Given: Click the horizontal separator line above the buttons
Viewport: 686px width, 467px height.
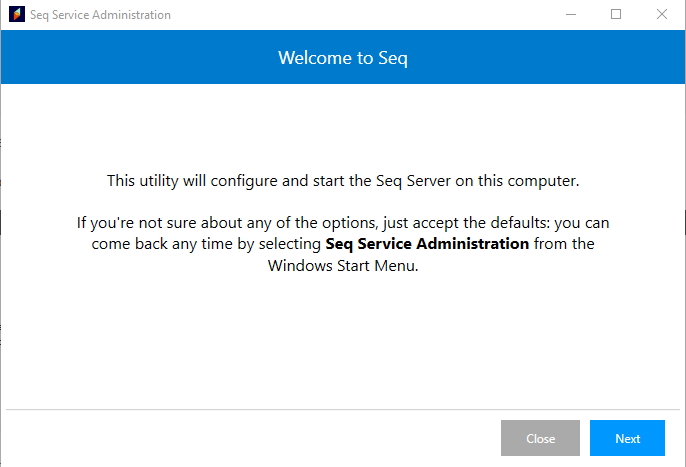Looking at the screenshot, I should click(x=343, y=410).
